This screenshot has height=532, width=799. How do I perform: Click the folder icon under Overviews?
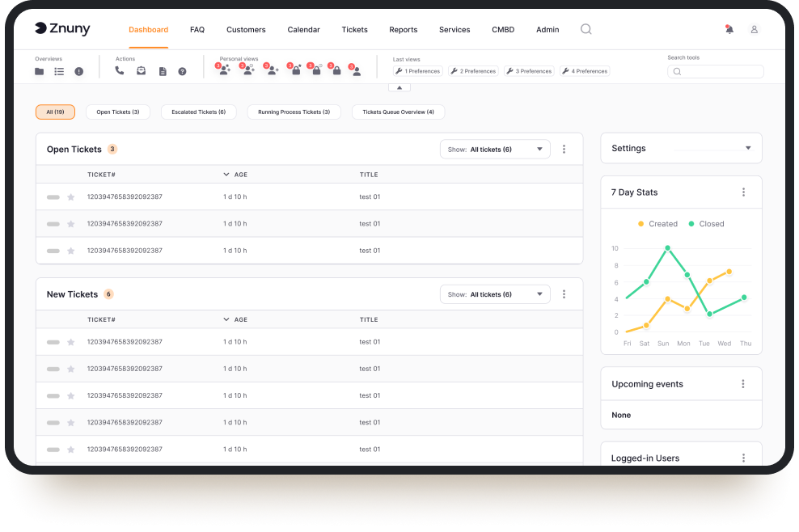pos(40,71)
